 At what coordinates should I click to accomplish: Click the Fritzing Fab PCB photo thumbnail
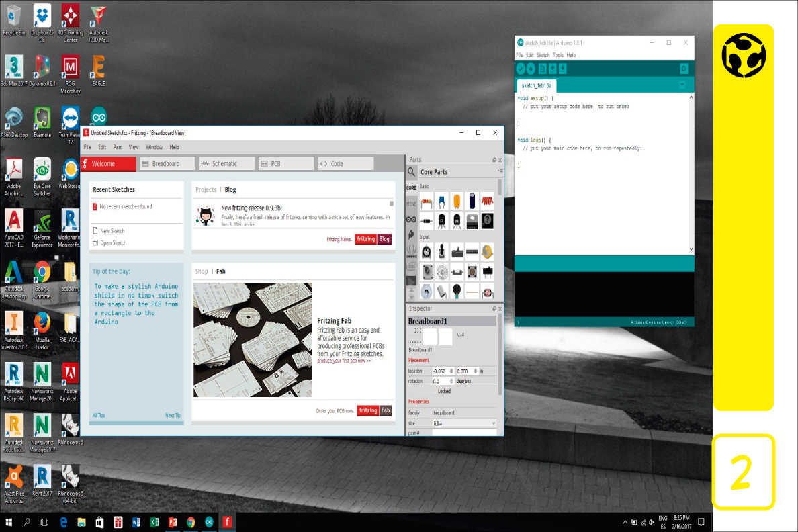point(253,340)
